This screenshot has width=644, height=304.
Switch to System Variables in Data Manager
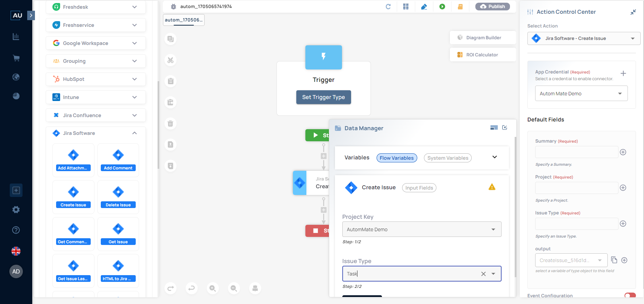pyautogui.click(x=447, y=158)
